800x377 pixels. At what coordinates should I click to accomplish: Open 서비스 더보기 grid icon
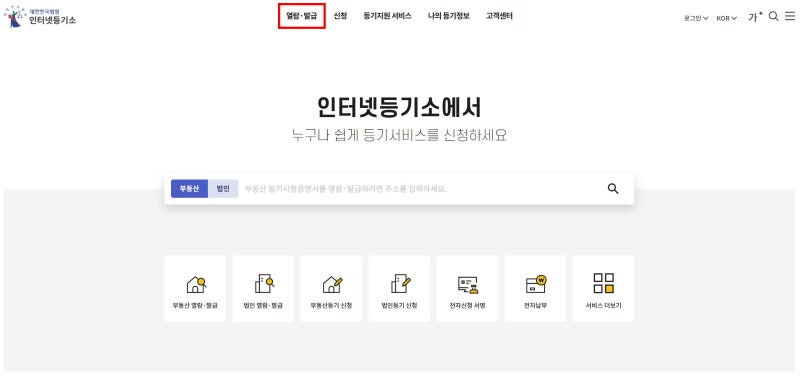(604, 283)
